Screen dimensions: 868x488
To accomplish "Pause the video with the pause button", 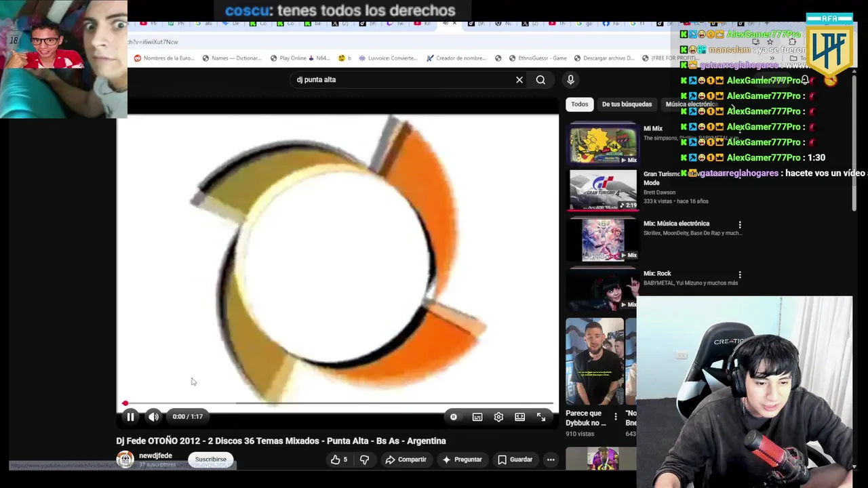I will click(130, 417).
